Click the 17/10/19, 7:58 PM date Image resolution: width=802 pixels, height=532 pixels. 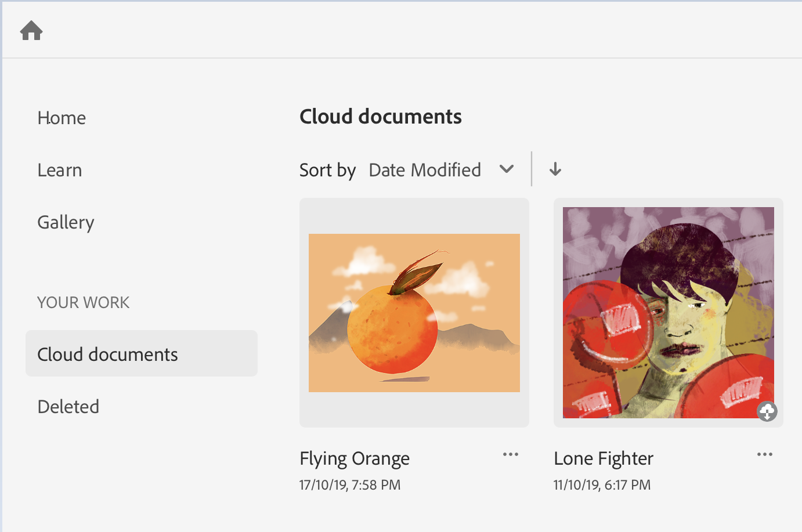pos(350,485)
